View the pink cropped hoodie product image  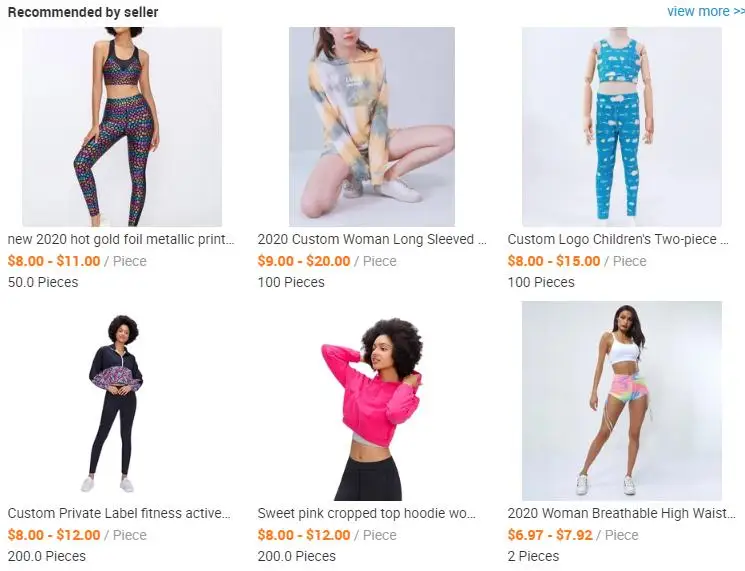click(x=372, y=401)
